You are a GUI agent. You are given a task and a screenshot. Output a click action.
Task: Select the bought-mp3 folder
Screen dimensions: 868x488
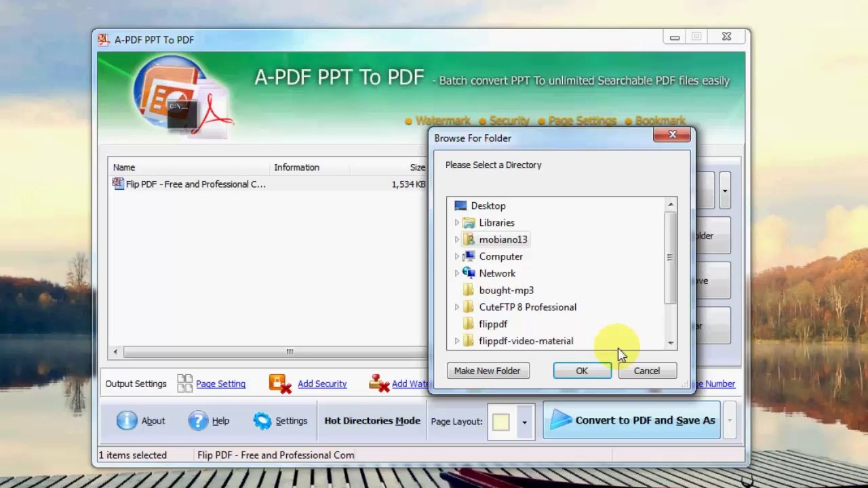point(506,290)
